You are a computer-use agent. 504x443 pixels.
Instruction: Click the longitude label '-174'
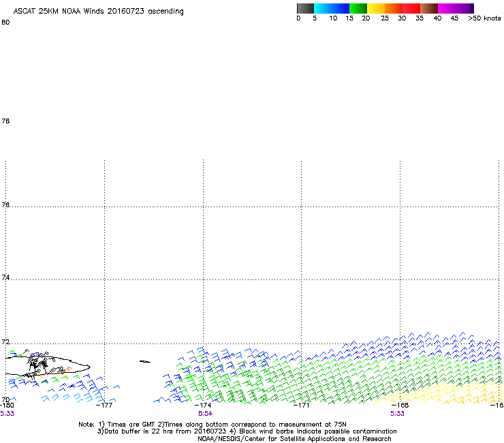pos(203,405)
